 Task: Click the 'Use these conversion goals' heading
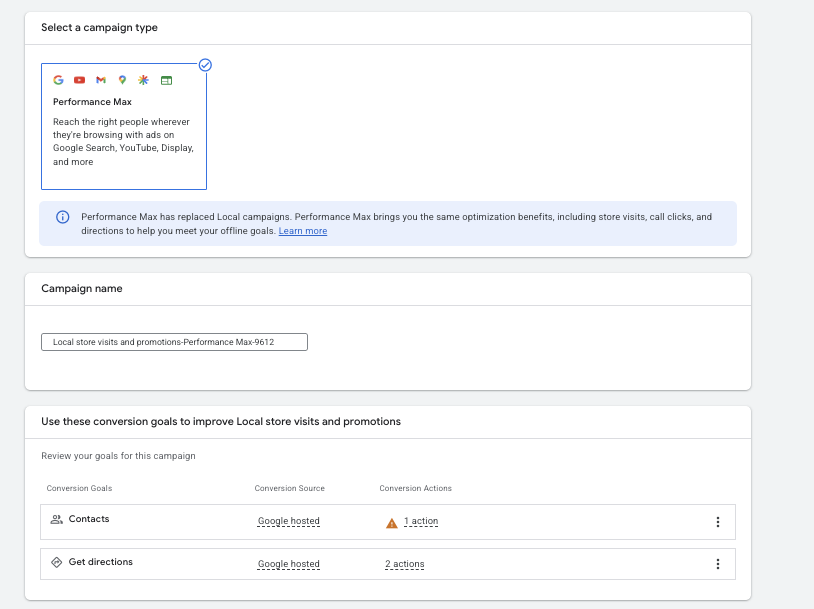point(221,422)
